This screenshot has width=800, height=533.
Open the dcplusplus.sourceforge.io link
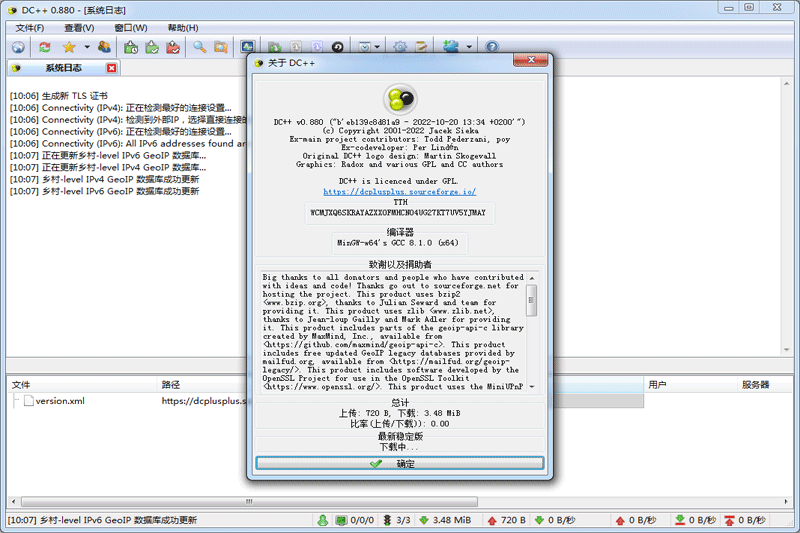399,191
